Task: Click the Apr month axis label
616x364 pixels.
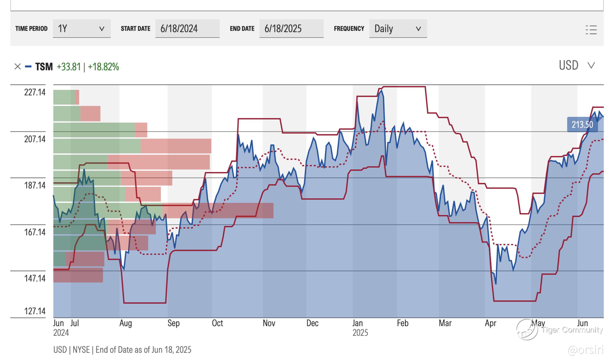Action: coord(490,323)
